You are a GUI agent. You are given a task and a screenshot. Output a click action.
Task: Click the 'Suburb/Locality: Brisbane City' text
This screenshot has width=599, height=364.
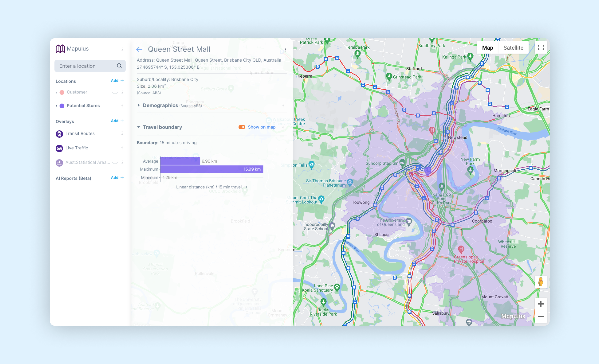(167, 80)
